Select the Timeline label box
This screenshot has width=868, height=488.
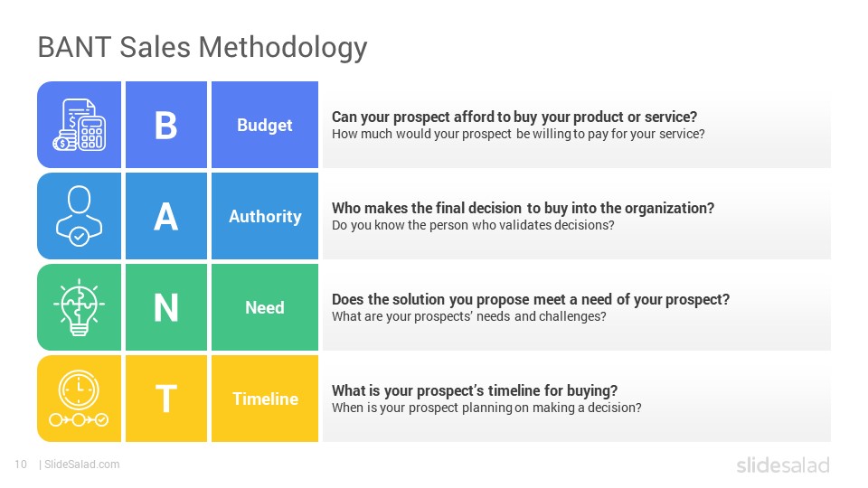[265, 399]
